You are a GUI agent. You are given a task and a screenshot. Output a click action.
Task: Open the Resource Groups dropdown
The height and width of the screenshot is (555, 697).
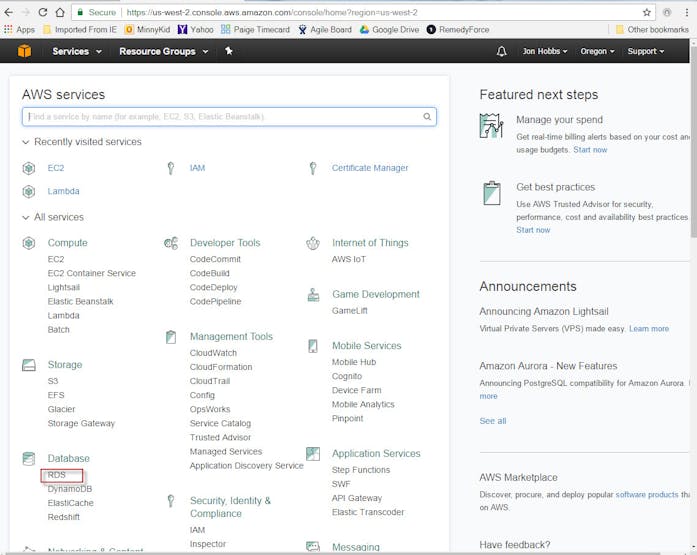point(164,52)
